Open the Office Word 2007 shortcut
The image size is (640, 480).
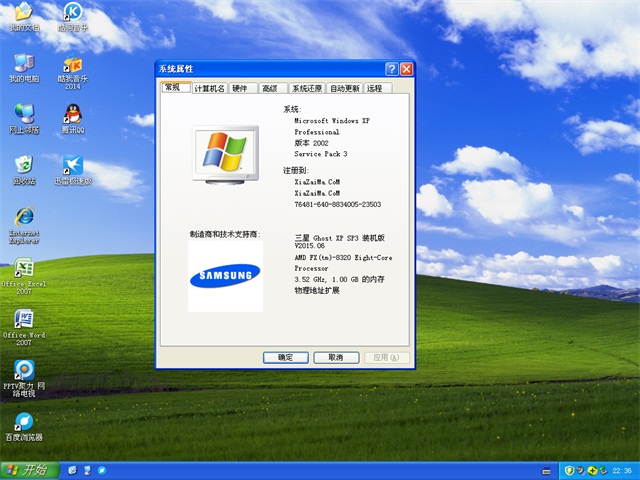(23, 319)
